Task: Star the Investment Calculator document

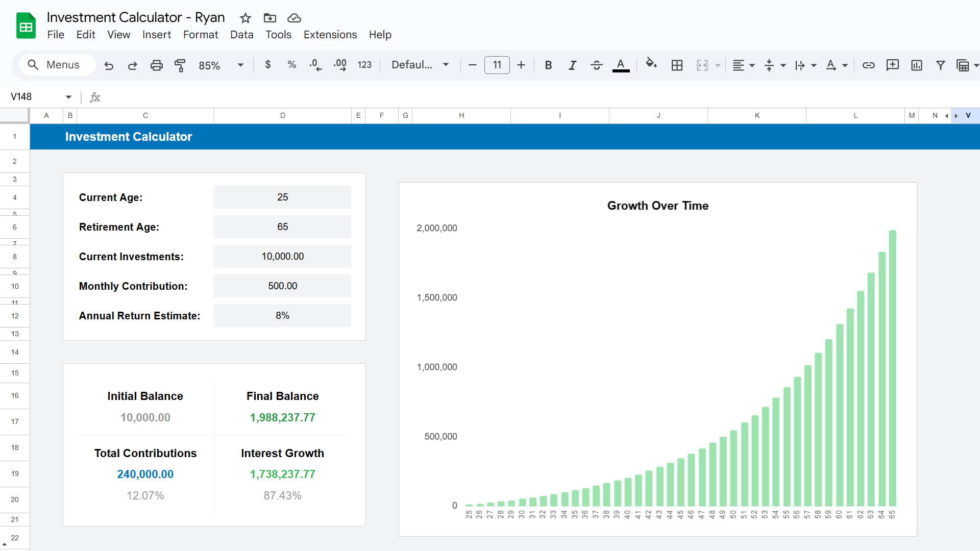Action: (246, 18)
